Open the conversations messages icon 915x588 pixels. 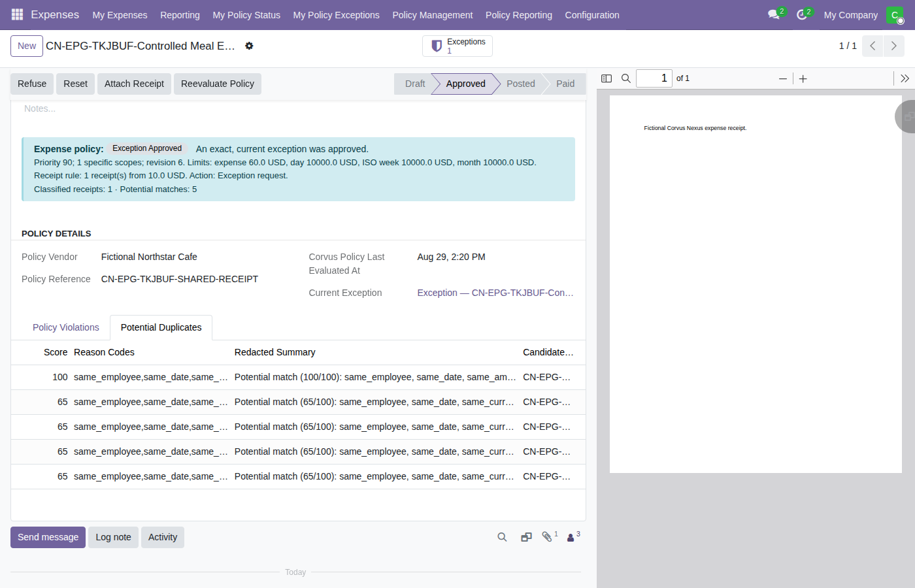(x=774, y=14)
